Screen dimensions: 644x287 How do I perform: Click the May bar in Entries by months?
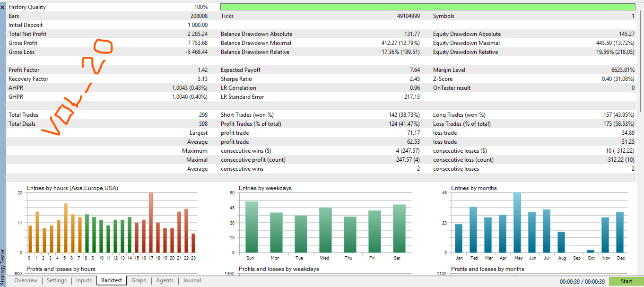[x=517, y=222]
